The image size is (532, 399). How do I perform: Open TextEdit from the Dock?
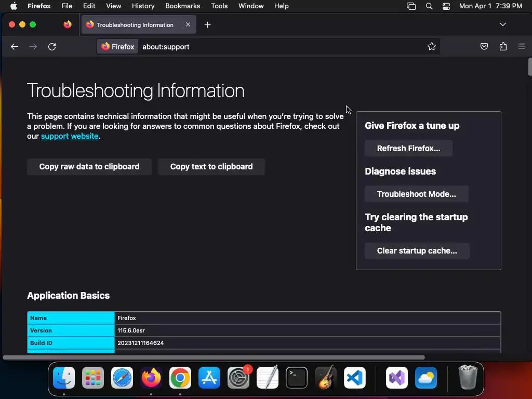coord(268,378)
